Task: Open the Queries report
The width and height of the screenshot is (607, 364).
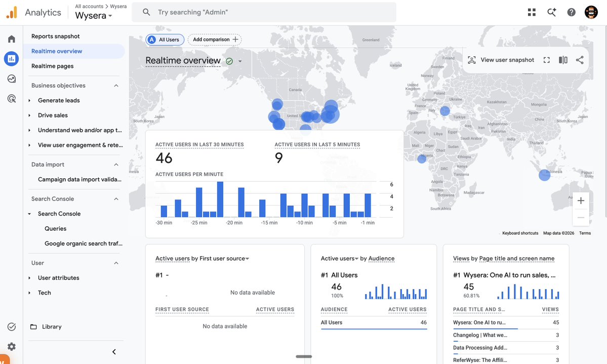Action: click(55, 228)
